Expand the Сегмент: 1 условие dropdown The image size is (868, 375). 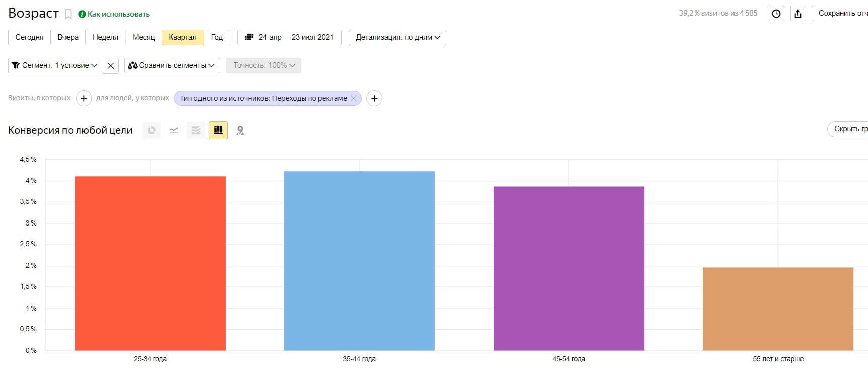point(55,66)
